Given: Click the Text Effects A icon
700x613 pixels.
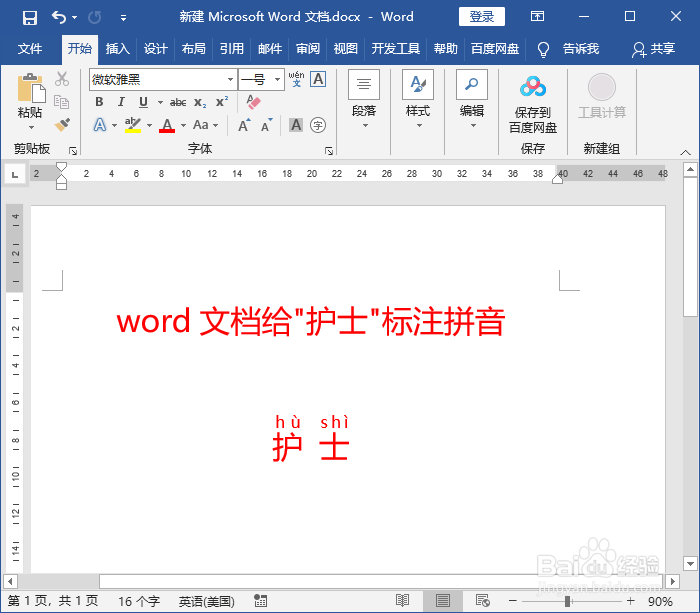Looking at the screenshot, I should 100,125.
